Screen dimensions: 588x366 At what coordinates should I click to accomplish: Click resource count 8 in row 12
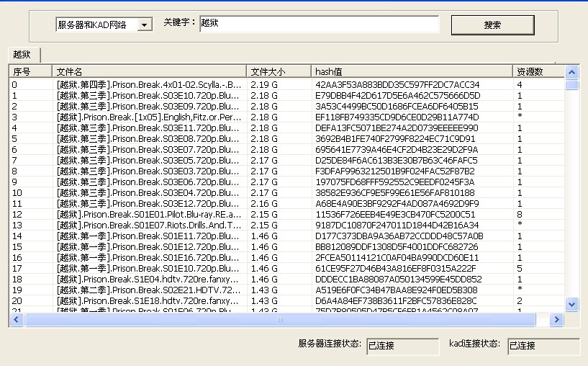(520, 215)
